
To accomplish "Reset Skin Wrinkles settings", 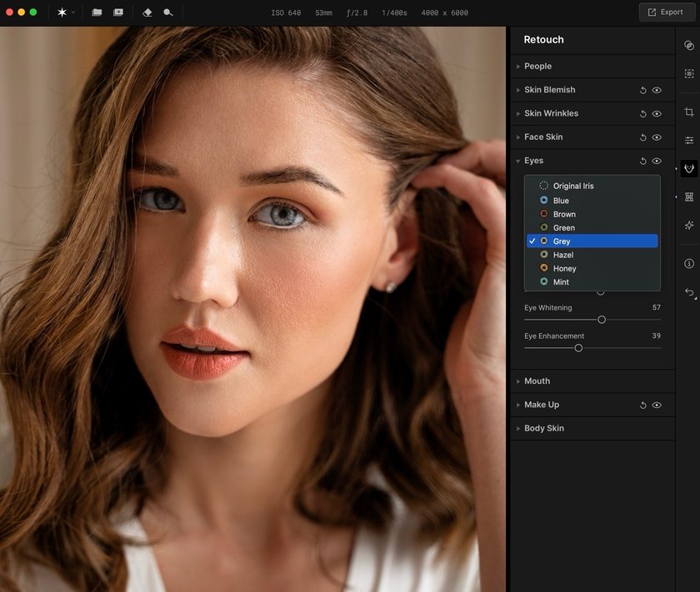I will [x=642, y=114].
